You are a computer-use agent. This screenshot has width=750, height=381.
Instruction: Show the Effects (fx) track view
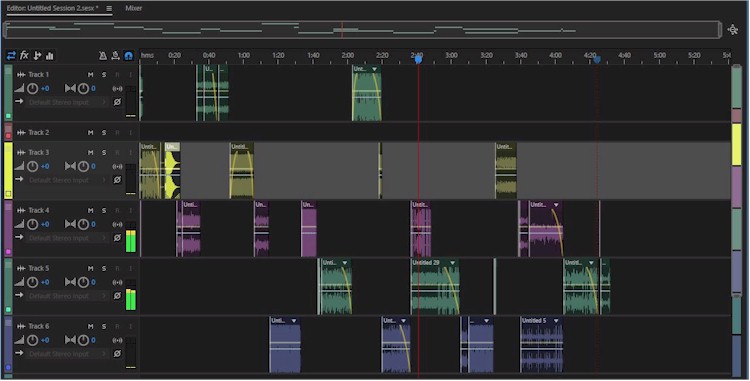click(x=24, y=56)
